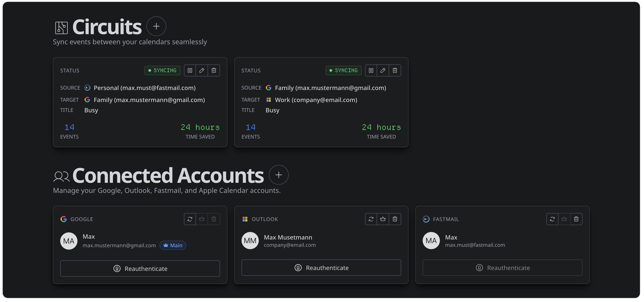Viewport: 644px width, 302px height.
Task: Delete the Fastmail account
Action: coord(576,219)
